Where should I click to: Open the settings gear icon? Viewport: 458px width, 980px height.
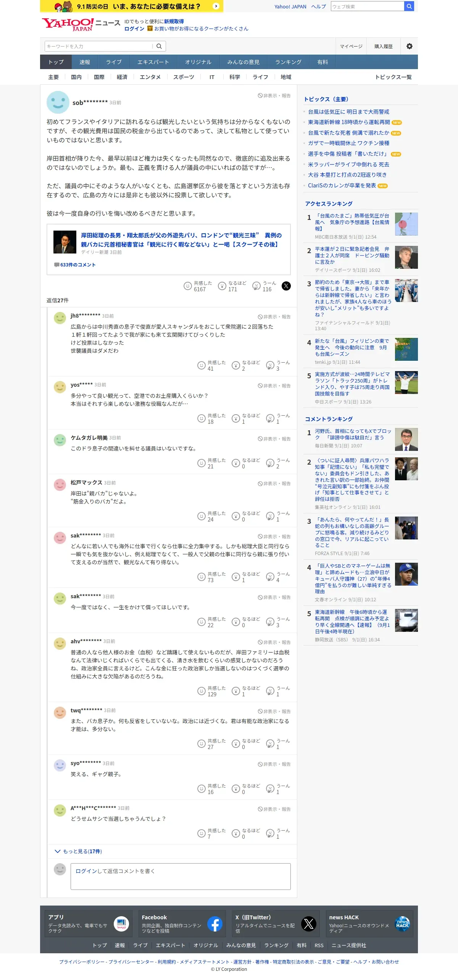click(410, 46)
